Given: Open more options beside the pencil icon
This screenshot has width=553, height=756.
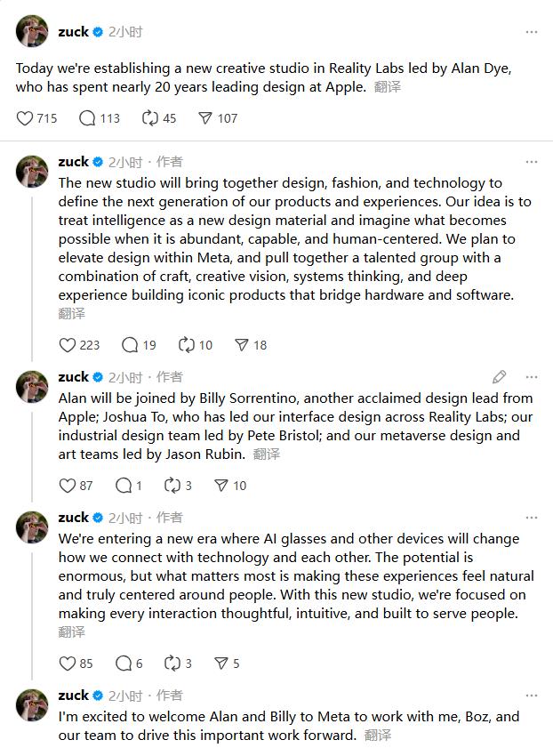Looking at the screenshot, I should pyautogui.click(x=532, y=377).
